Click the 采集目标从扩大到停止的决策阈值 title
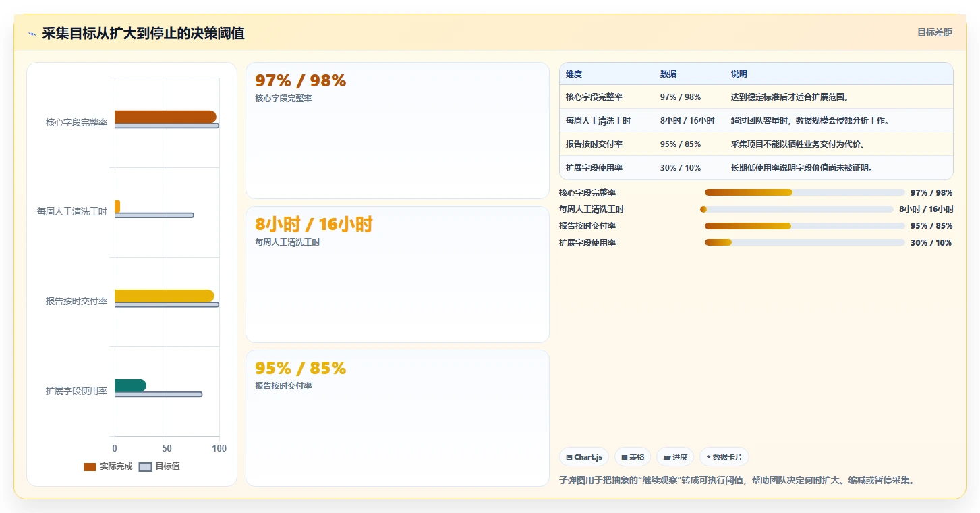The image size is (980, 513). (143, 33)
